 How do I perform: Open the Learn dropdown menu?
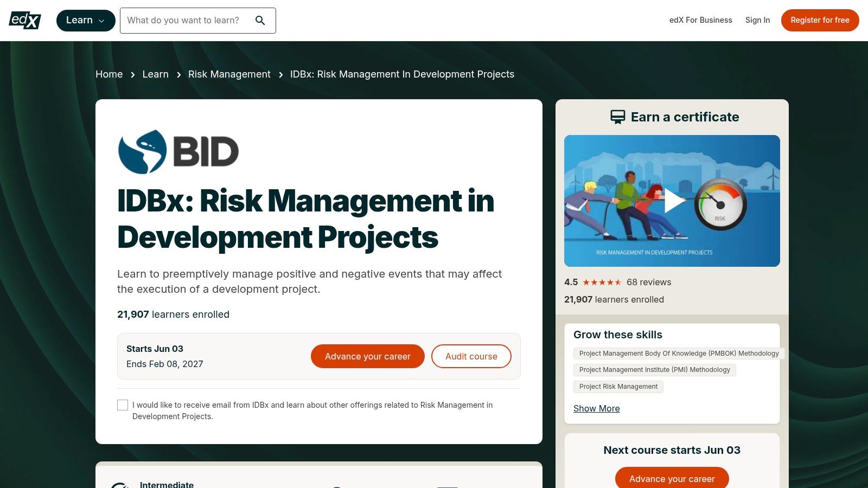click(x=86, y=21)
